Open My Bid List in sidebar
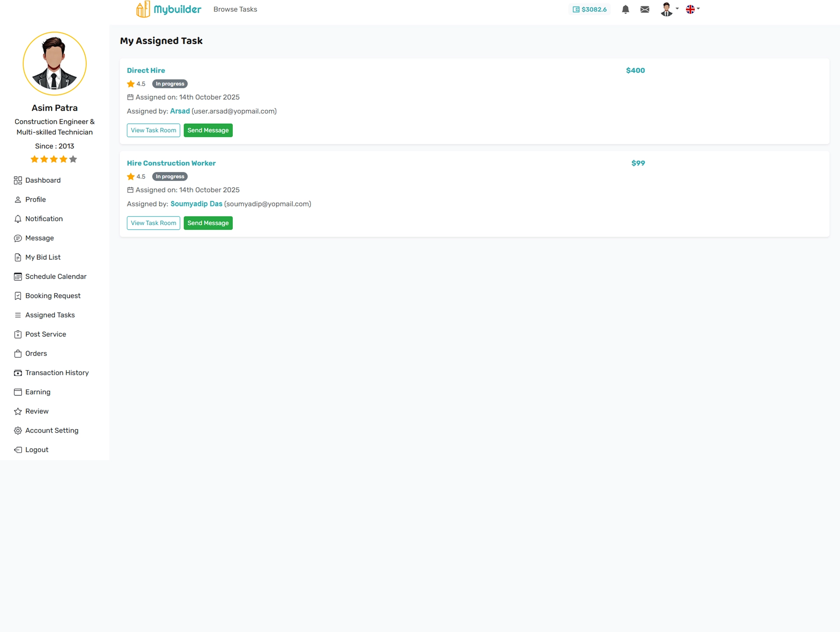Viewport: 840px width, 632px height. 42,257
